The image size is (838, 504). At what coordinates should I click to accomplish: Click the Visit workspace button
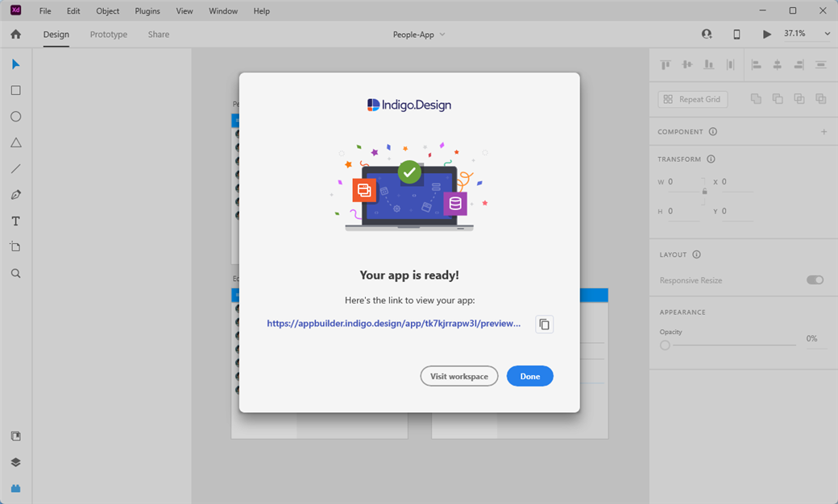point(459,376)
